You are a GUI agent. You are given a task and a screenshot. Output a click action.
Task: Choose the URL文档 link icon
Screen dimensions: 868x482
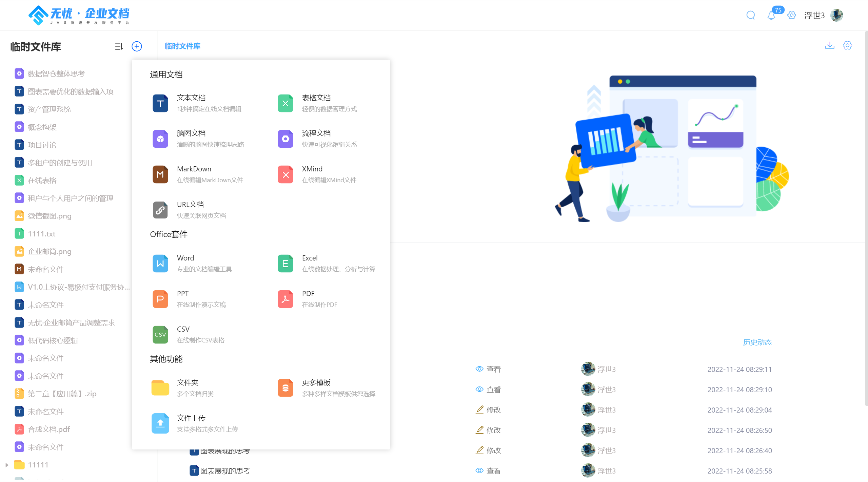tap(160, 210)
